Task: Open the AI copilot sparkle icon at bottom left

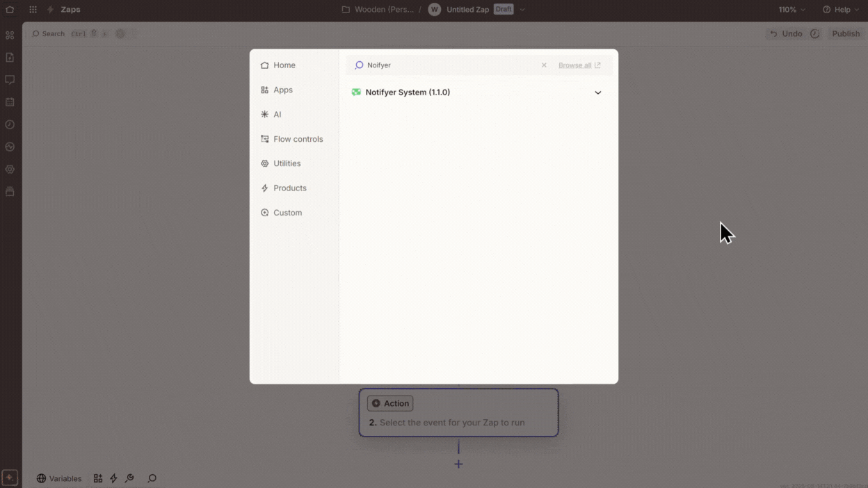Action: pyautogui.click(x=10, y=478)
